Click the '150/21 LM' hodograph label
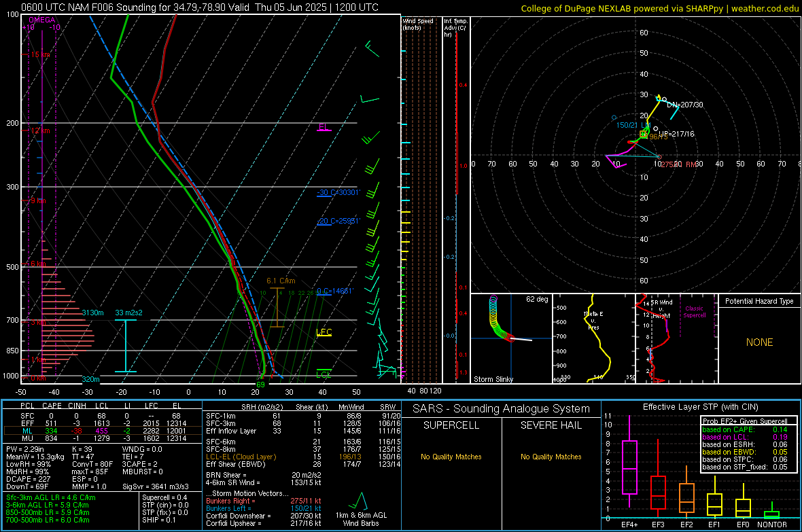 tap(633, 125)
